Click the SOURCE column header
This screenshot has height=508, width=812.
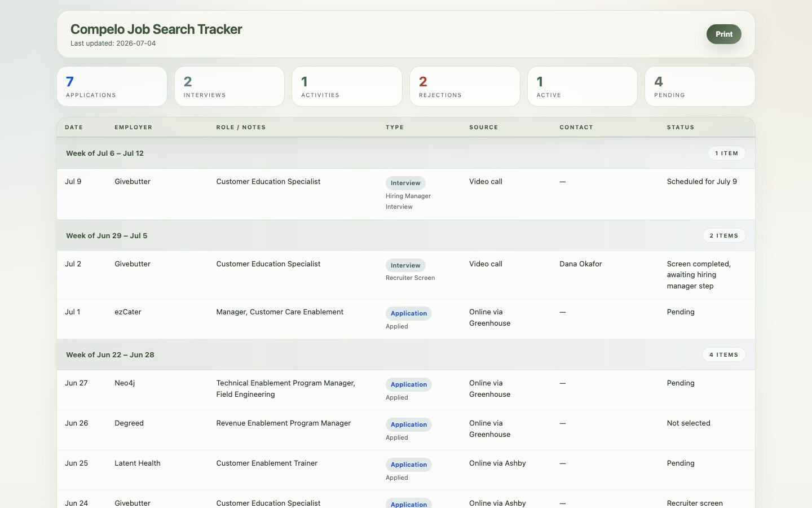(x=483, y=128)
